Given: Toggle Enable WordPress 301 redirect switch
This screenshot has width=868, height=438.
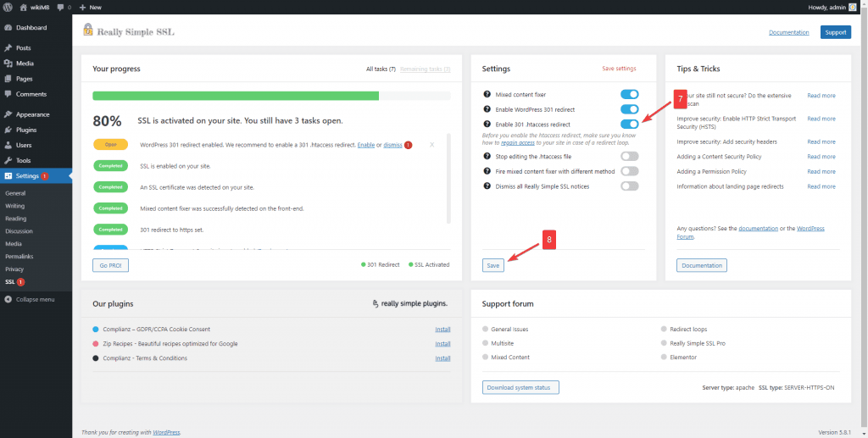Looking at the screenshot, I should 630,109.
